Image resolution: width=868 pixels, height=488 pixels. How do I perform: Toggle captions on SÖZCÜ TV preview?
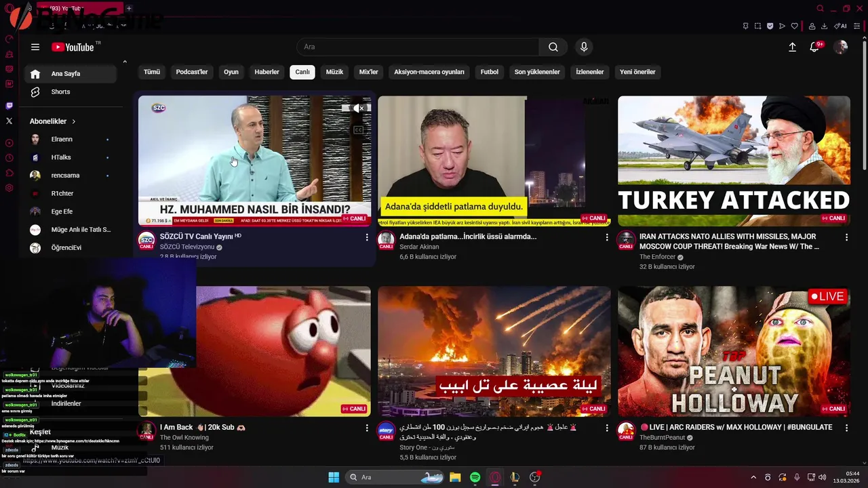359,129
